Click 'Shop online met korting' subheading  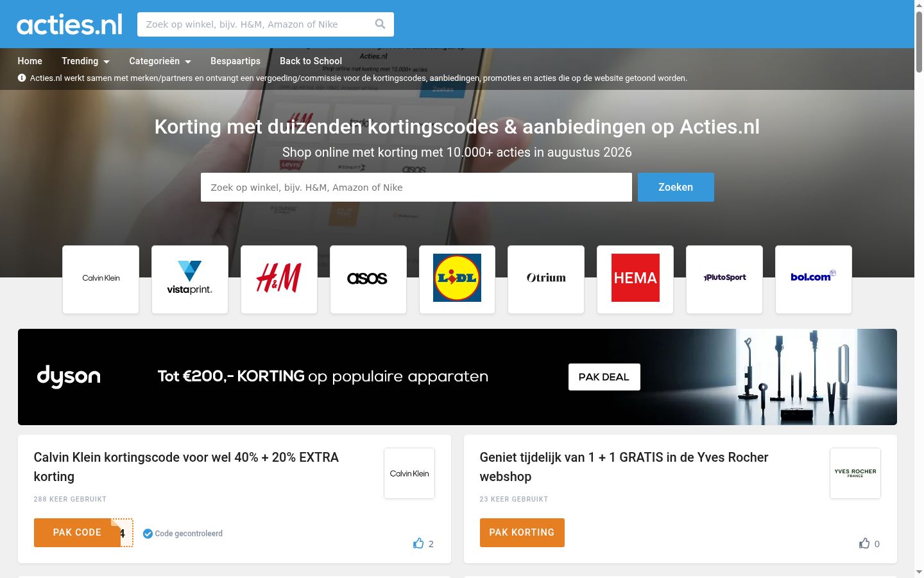point(457,152)
